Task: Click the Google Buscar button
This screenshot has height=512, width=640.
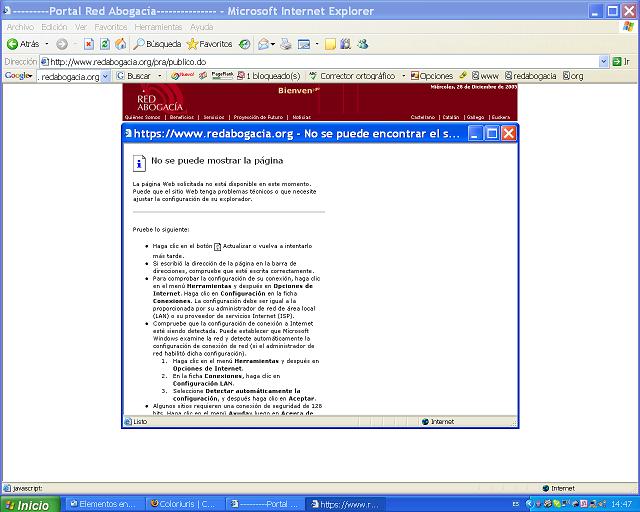Action: [x=133, y=76]
